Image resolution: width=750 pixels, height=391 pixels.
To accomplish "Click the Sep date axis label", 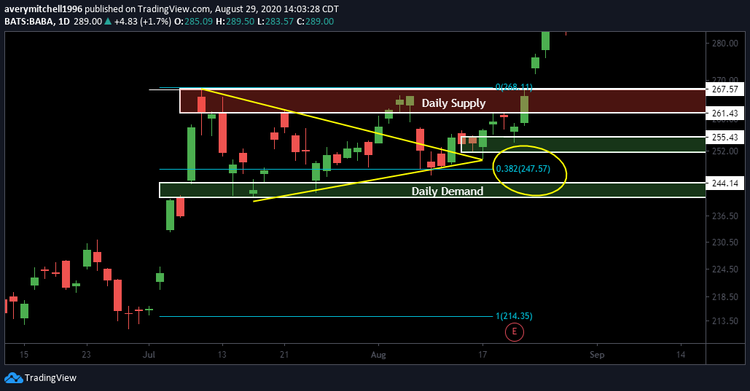I will [x=597, y=355].
